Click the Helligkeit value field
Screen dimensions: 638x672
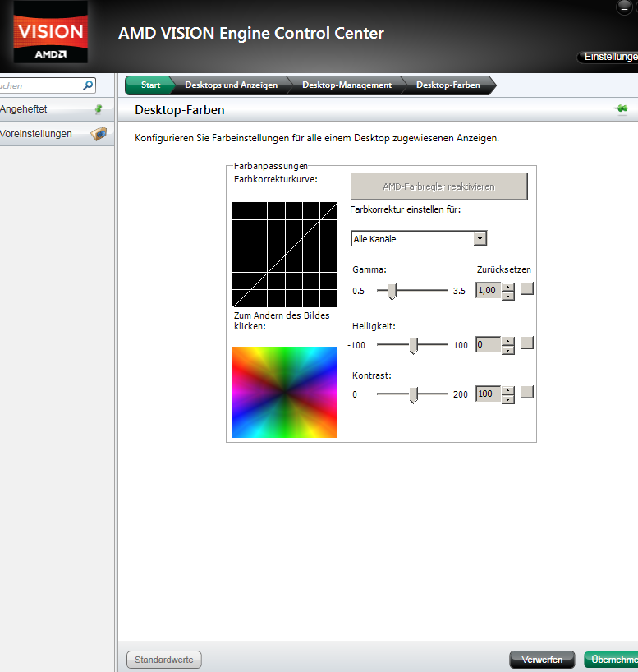click(488, 344)
